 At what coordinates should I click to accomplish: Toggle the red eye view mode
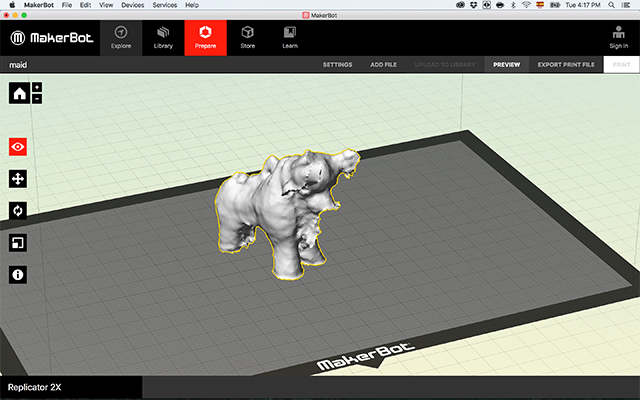[18, 147]
